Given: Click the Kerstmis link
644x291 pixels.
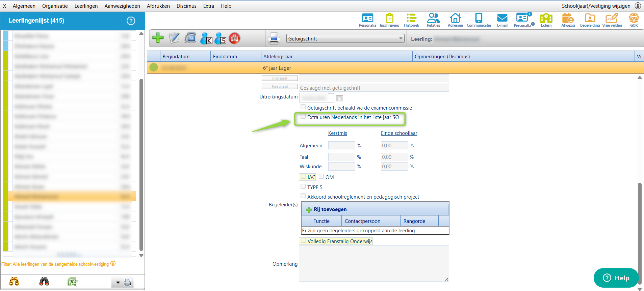Looking at the screenshot, I should [337, 133].
